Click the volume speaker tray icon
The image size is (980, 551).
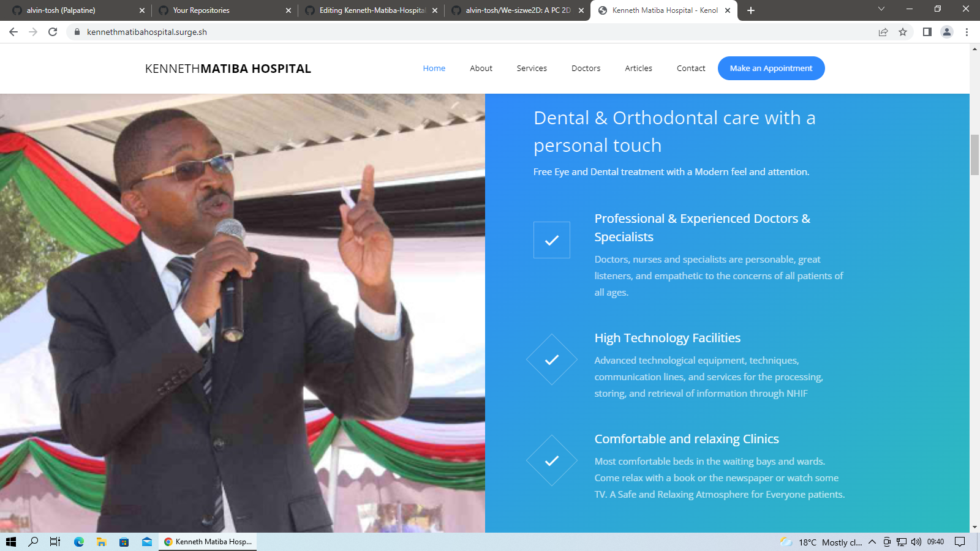coord(916,542)
